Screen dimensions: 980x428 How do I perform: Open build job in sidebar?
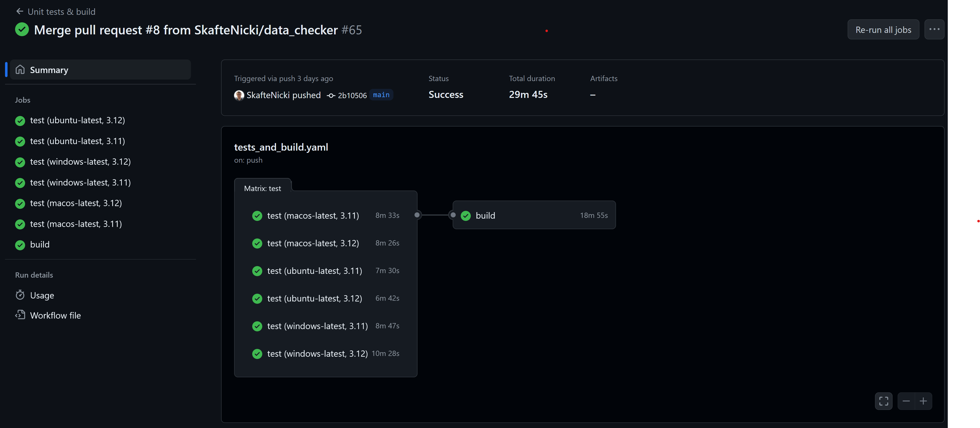[x=39, y=244]
